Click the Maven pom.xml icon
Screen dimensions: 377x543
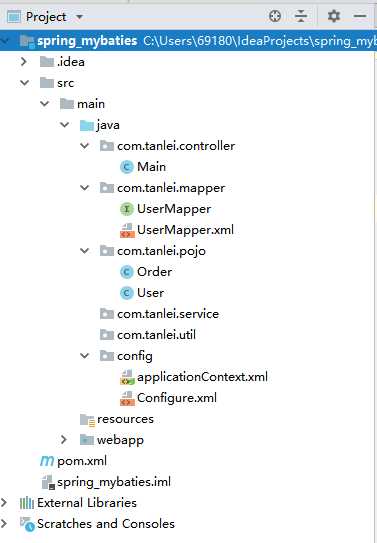coord(47,461)
